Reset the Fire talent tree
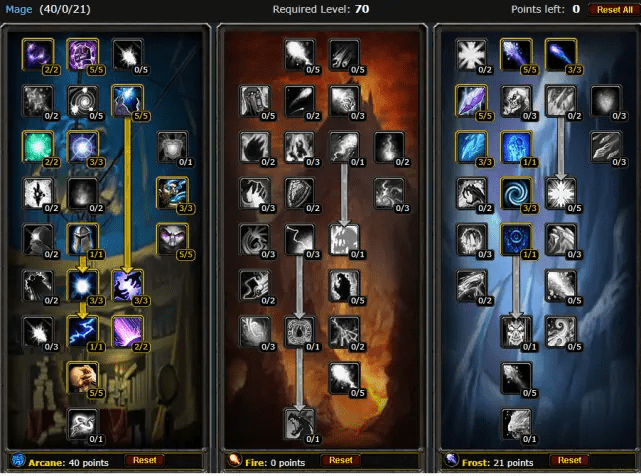 click(341, 460)
